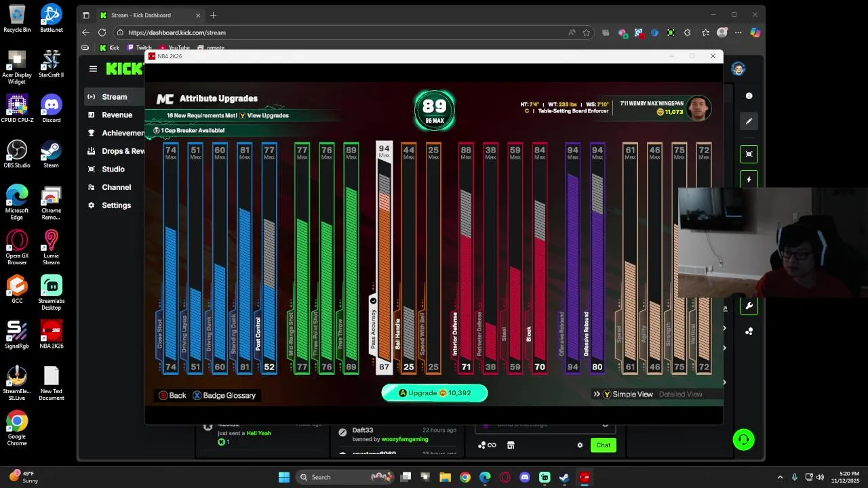Click the 89 overall rating badge
Viewport: 868px width, 488px height.
(x=435, y=111)
